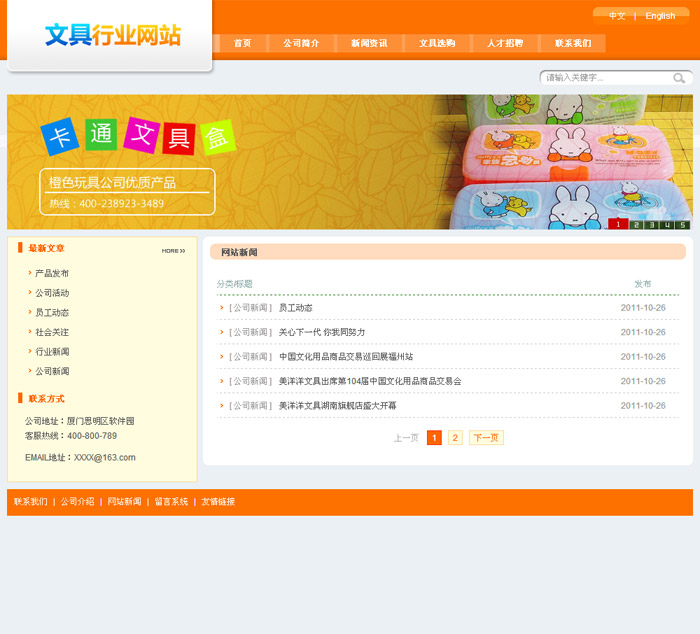Click [公司新闻] tag on 关心下一代 row
This screenshot has width=700, height=634.
tap(250, 332)
